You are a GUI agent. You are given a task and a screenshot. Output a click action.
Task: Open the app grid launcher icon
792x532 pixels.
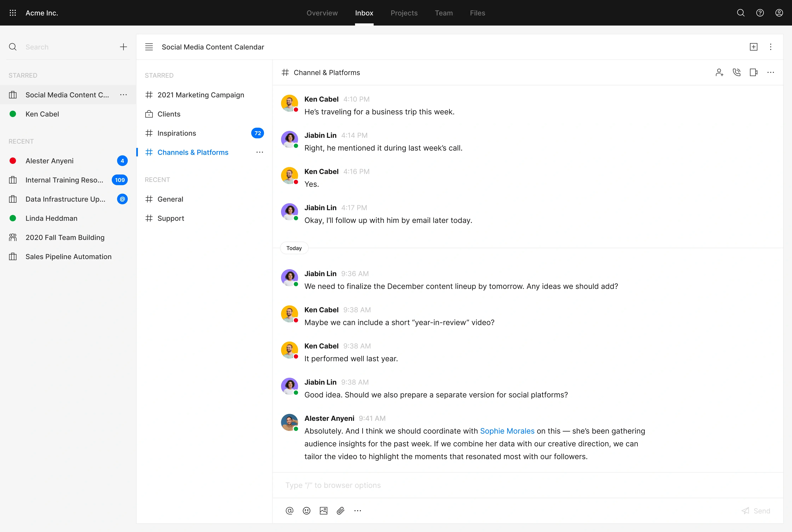click(13, 13)
